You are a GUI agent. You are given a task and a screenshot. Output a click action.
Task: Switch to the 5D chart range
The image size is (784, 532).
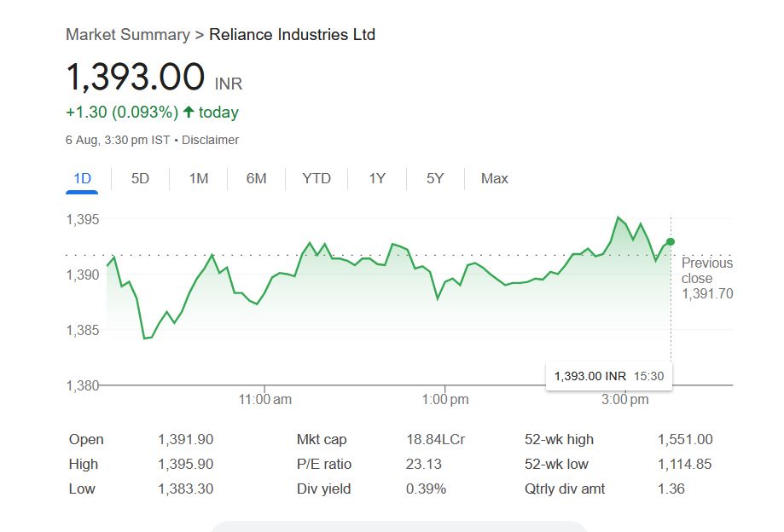(x=140, y=178)
